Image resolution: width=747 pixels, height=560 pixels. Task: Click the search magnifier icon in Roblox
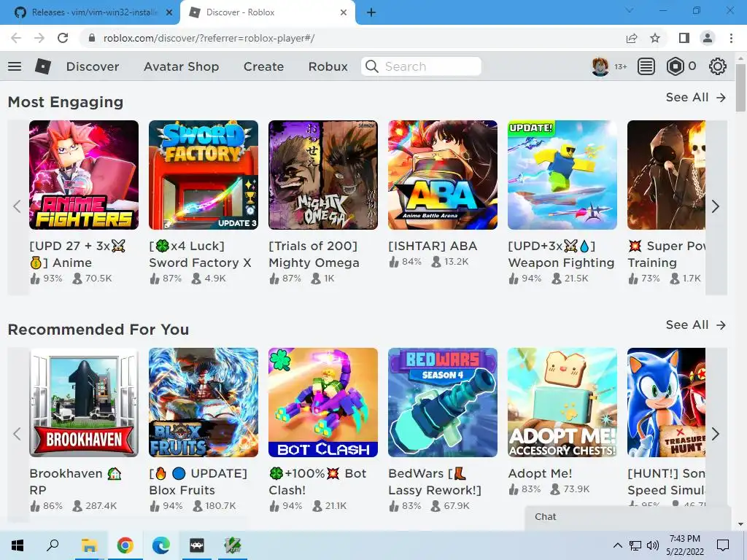click(x=372, y=66)
